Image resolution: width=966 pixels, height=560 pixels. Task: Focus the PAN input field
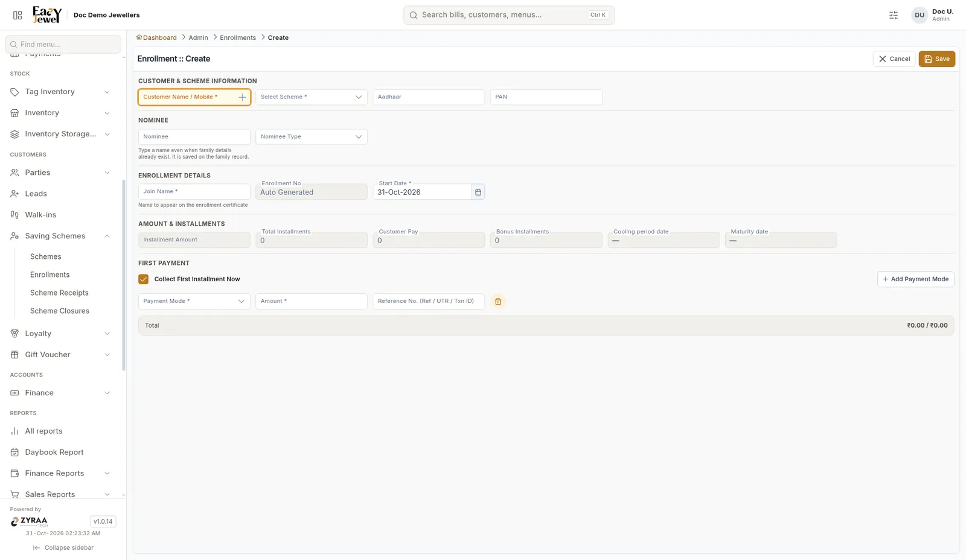coord(546,97)
